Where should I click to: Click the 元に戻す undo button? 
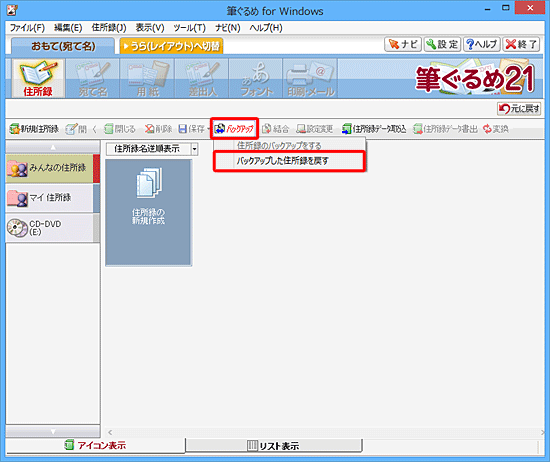[519, 109]
